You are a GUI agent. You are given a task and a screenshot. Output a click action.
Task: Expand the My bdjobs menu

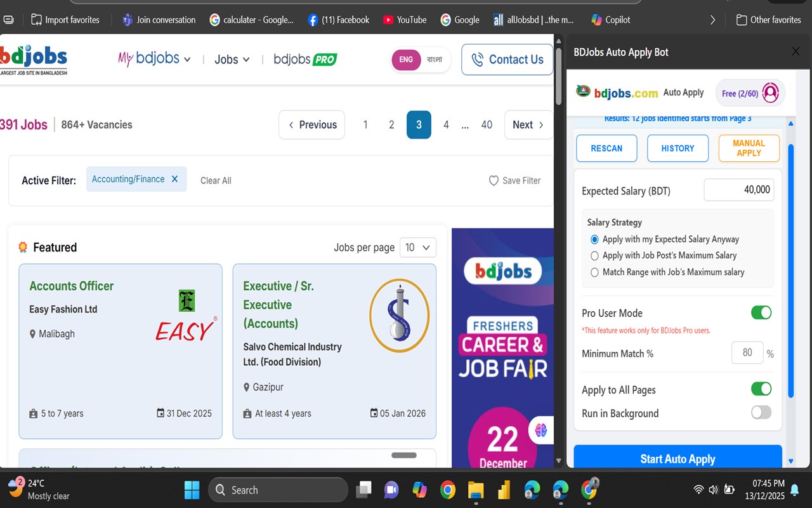click(x=154, y=59)
